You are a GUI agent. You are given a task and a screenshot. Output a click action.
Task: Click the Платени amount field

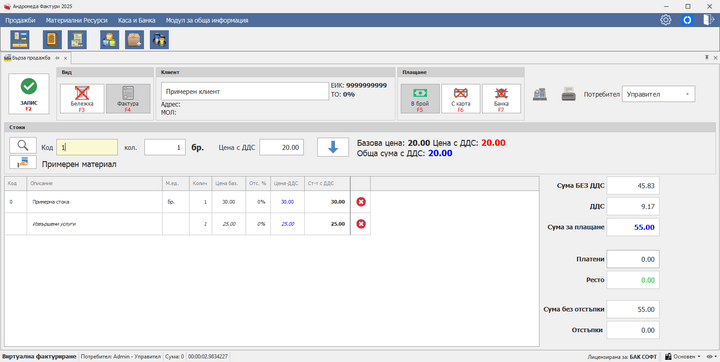click(633, 259)
